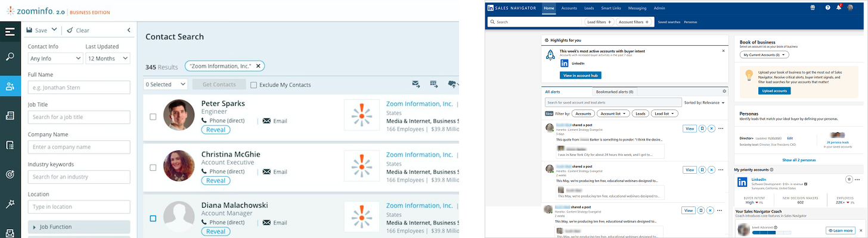
Task: Click the table export icon above the results
Action: pyautogui.click(x=434, y=84)
